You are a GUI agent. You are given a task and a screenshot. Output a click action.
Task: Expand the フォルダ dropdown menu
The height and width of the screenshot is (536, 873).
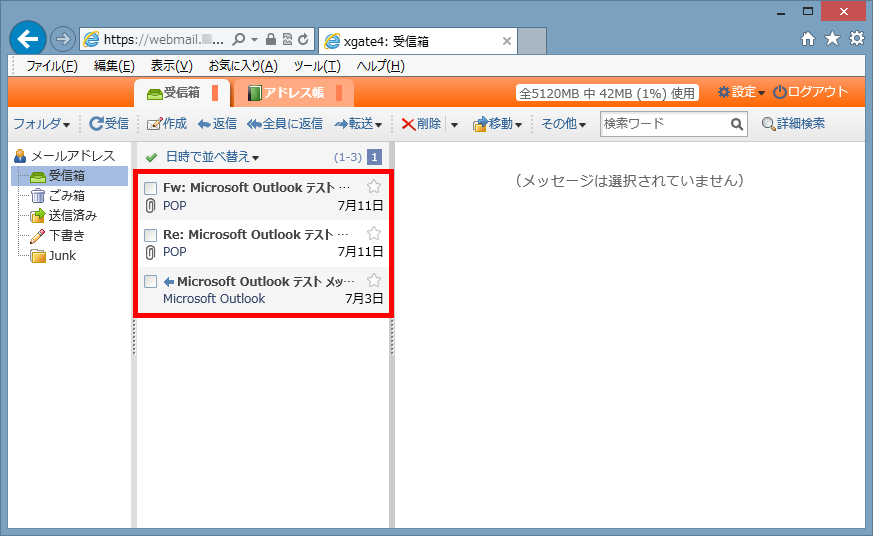41,124
